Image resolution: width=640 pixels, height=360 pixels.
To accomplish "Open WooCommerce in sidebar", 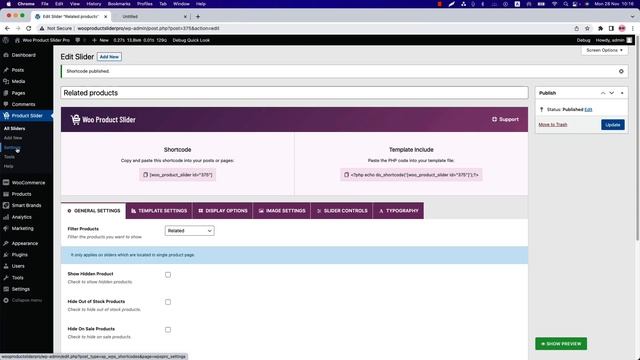I will pyautogui.click(x=28, y=183).
